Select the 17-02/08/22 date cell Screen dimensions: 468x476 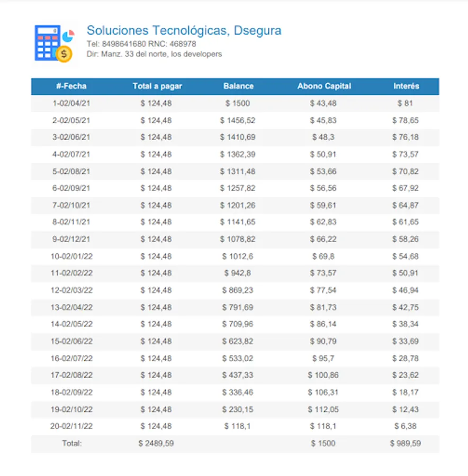click(71, 375)
